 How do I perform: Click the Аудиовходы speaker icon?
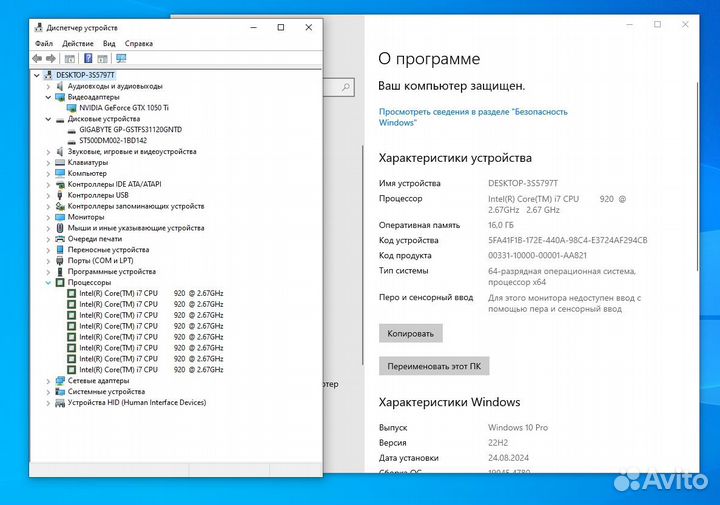point(60,86)
